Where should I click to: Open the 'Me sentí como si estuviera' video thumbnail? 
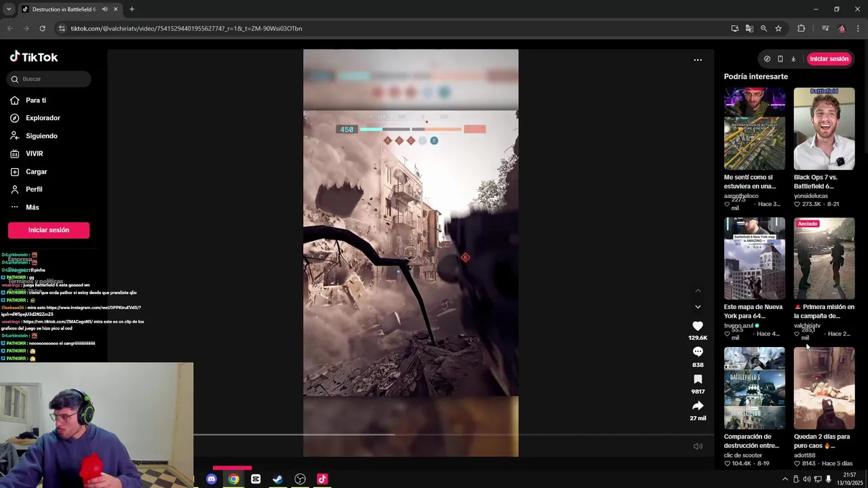pyautogui.click(x=754, y=129)
